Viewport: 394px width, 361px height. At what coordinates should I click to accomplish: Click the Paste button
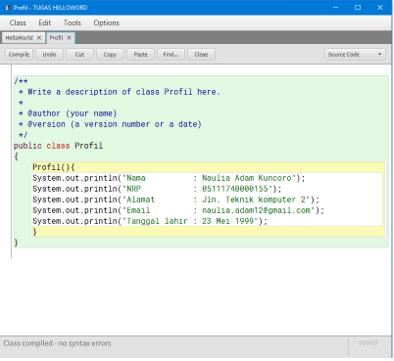click(x=140, y=54)
